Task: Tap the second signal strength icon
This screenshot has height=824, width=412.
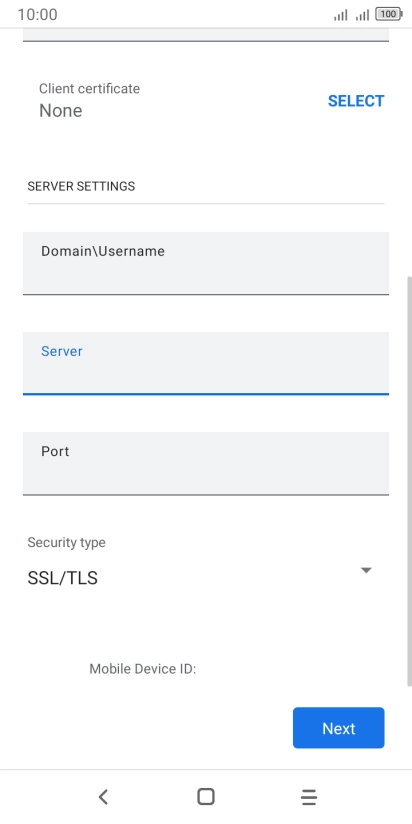Action: click(x=362, y=15)
